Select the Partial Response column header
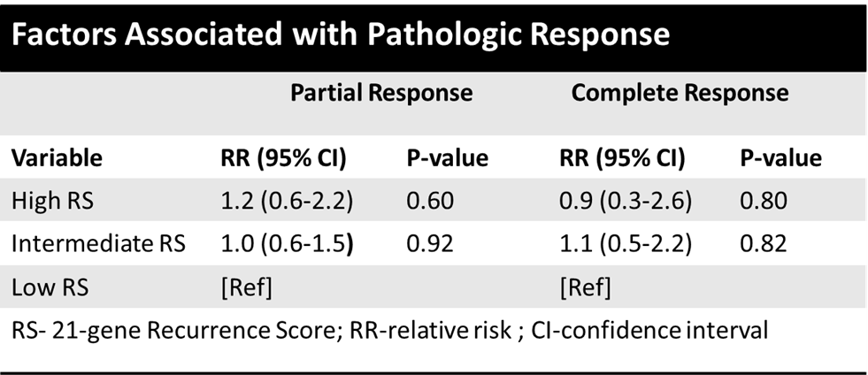This screenshot has width=868, height=375. [x=381, y=93]
